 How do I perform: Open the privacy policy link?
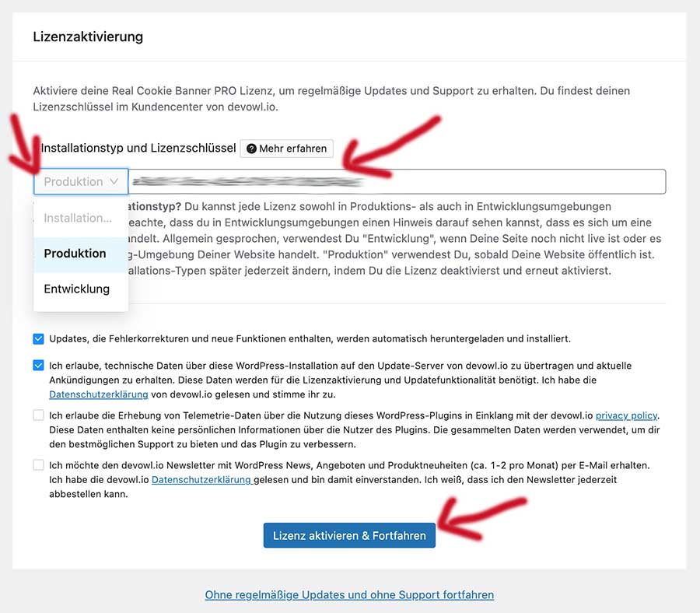point(626,415)
